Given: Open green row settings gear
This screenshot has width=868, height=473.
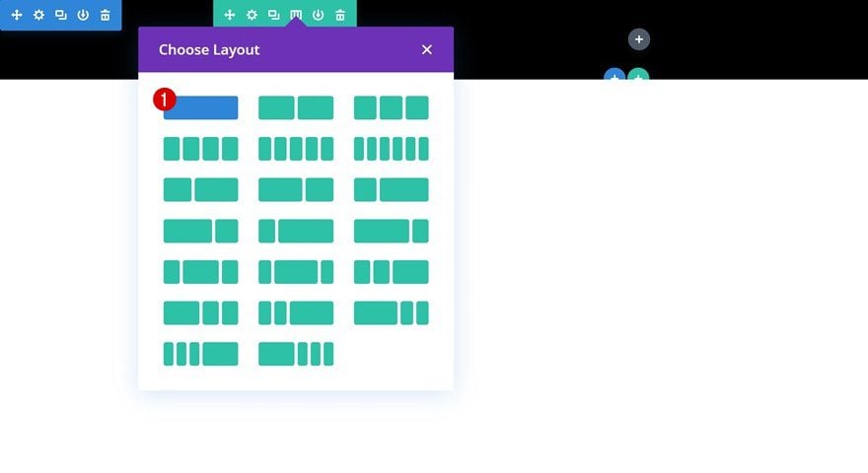Looking at the screenshot, I should (252, 15).
